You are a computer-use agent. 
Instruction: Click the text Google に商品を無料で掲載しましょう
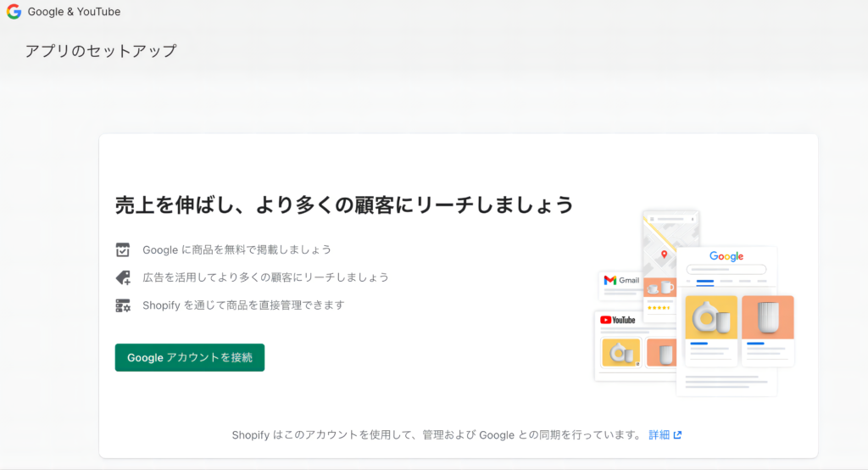coord(237,250)
